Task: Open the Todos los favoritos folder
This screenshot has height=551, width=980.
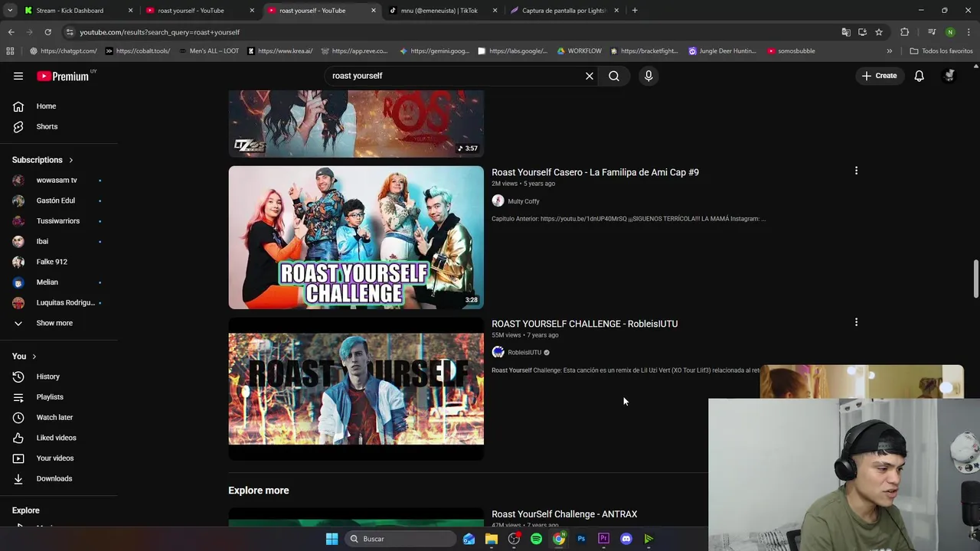Action: click(x=942, y=51)
